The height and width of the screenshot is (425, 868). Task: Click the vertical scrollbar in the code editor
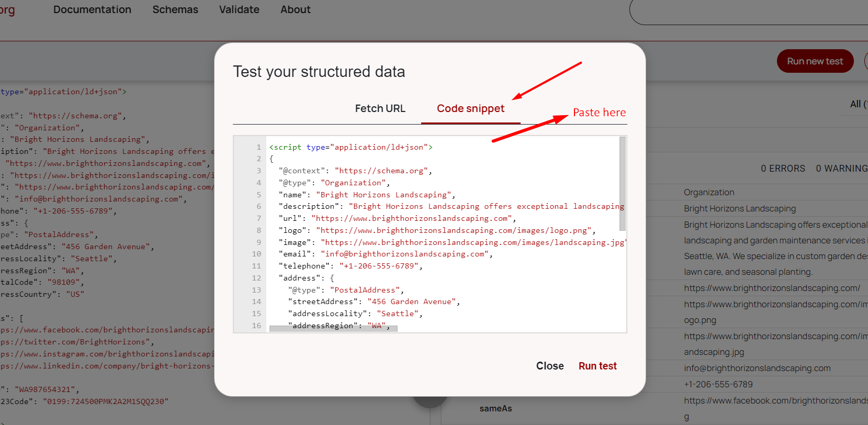(x=623, y=184)
